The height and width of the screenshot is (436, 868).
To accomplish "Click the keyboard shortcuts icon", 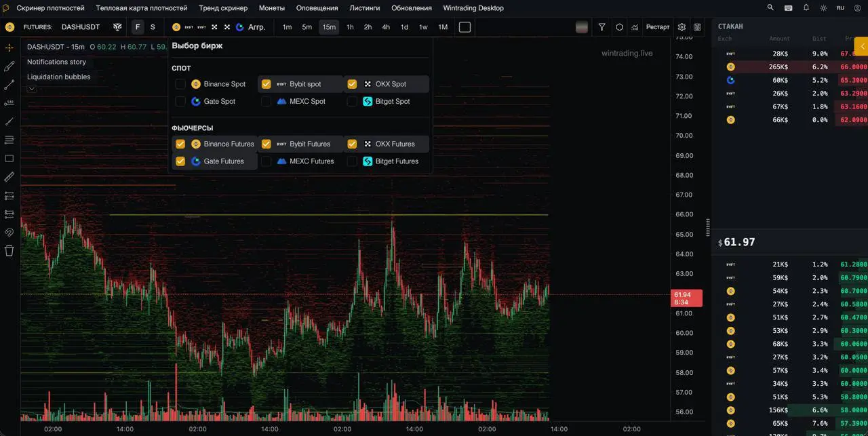I will click(x=788, y=8).
